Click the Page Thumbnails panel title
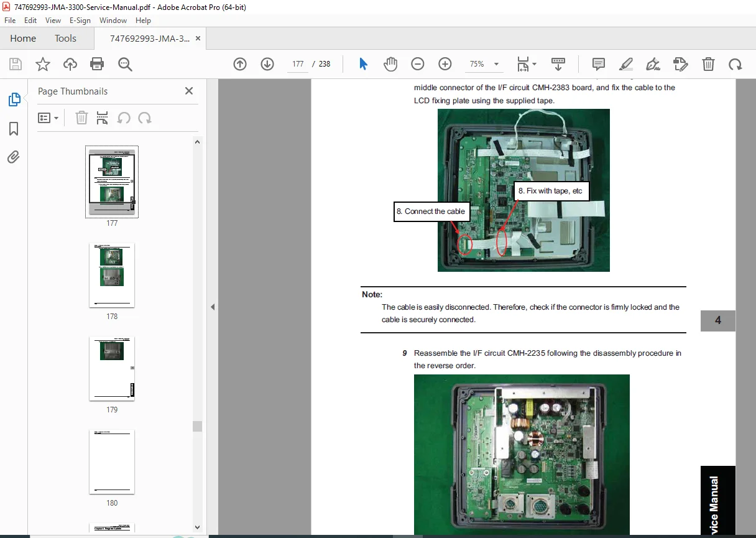756x538 pixels. tap(73, 91)
